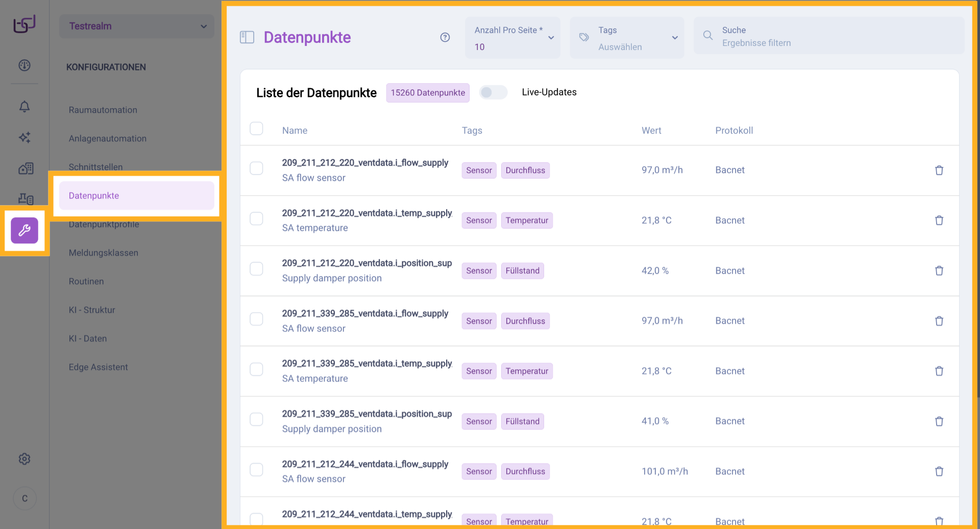Open the Testrealm realm dropdown
This screenshot has width=980, height=529.
coord(137,26)
